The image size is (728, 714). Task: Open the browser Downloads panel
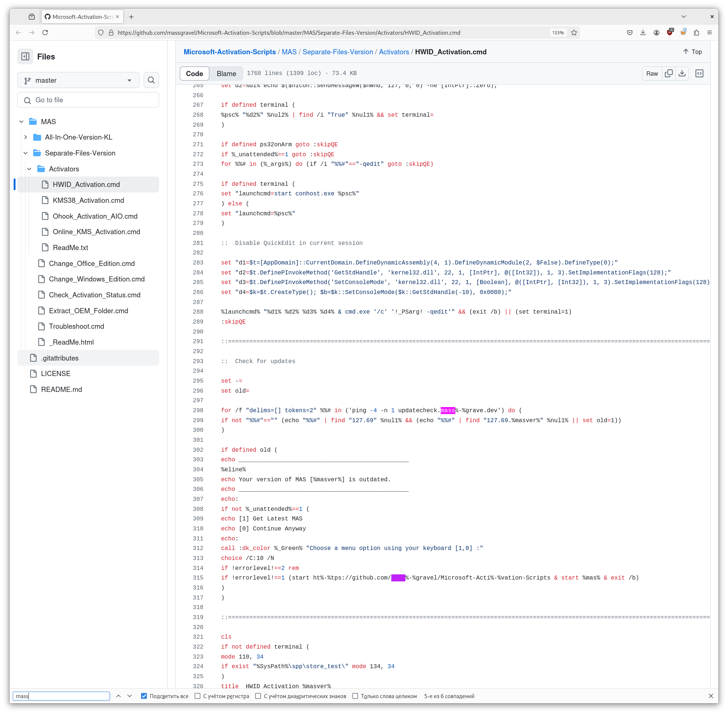(x=643, y=33)
